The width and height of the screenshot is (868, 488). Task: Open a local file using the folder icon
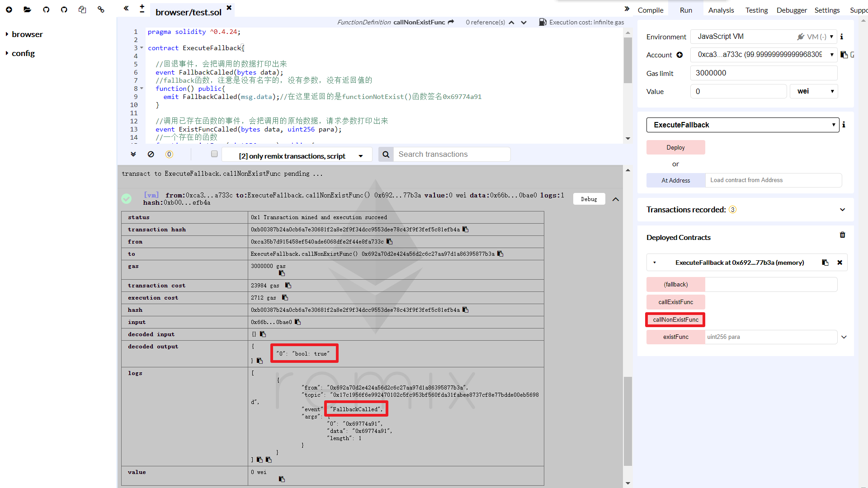point(27,9)
